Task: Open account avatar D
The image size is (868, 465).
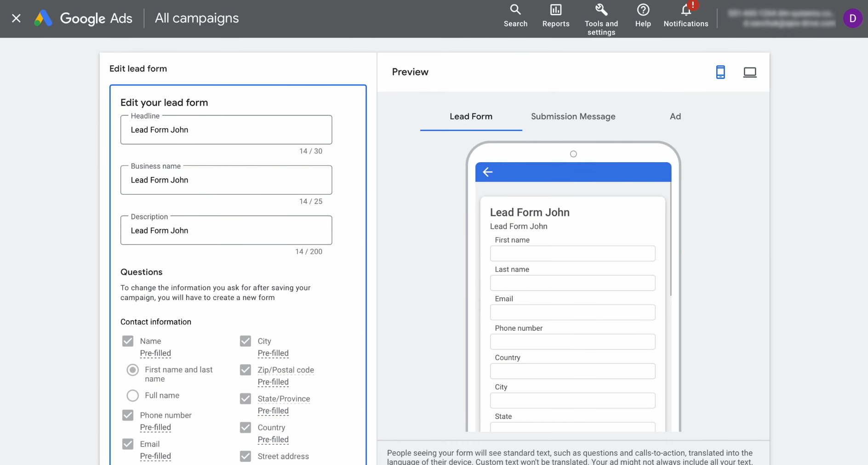Action: pos(852,18)
